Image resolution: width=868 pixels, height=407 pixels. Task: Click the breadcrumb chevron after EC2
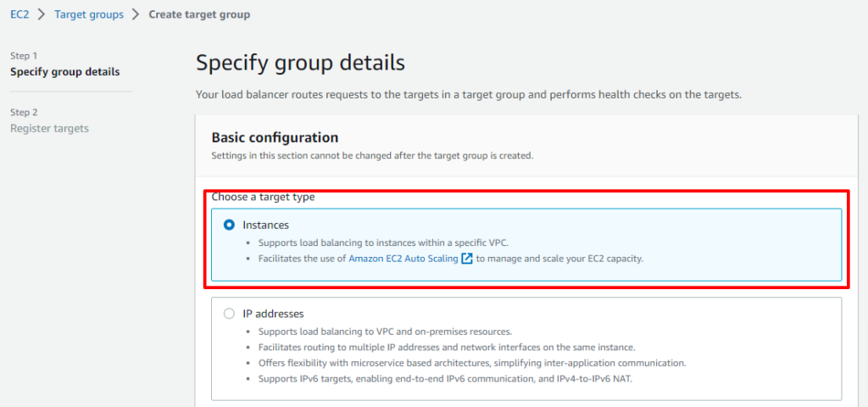pyautogui.click(x=42, y=14)
